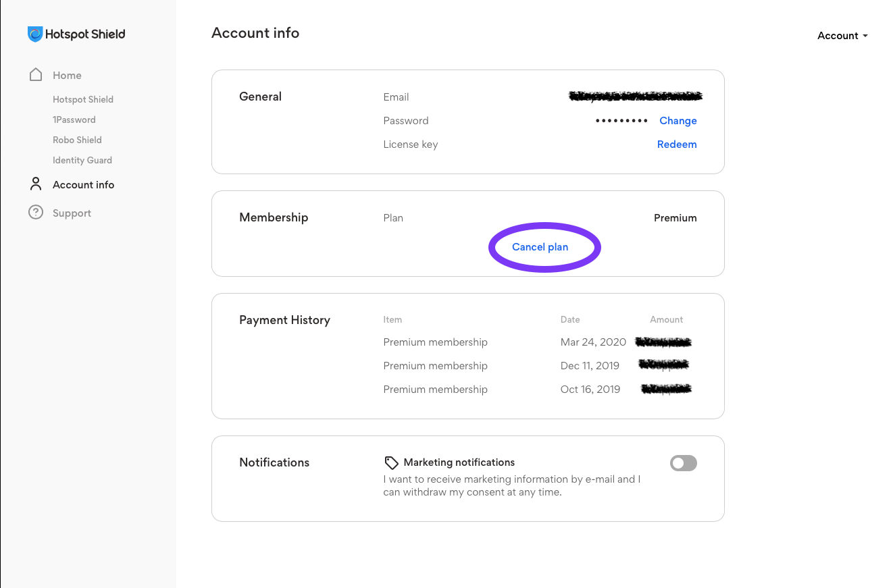
Task: Click the Redeem license key link
Action: tap(677, 144)
